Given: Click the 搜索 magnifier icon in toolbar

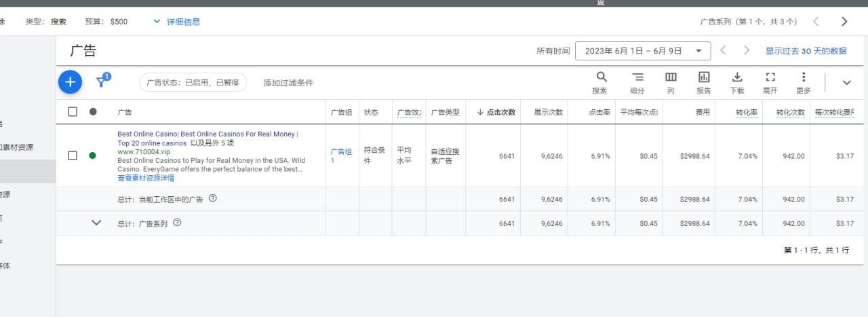Looking at the screenshot, I should (601, 77).
